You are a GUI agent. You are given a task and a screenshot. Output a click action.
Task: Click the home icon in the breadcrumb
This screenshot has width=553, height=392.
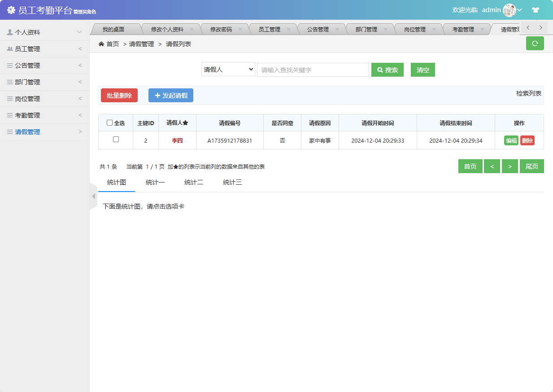102,44
